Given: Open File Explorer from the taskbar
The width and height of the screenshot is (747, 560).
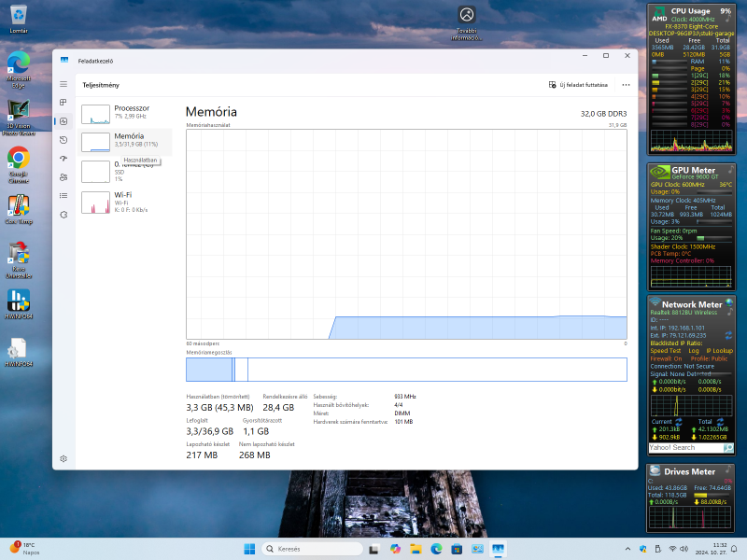Looking at the screenshot, I should tap(416, 549).
